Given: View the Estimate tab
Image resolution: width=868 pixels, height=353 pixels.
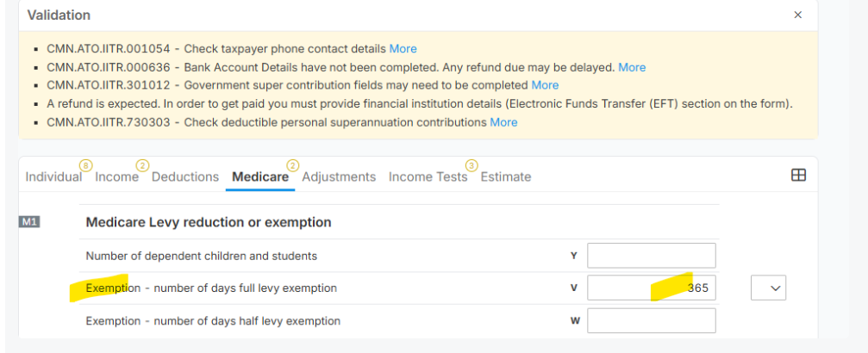Looking at the screenshot, I should point(506,177).
